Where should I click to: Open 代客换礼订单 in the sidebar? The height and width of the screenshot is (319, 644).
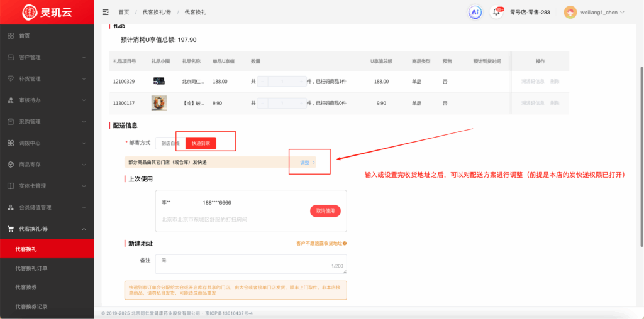pyautogui.click(x=31, y=268)
